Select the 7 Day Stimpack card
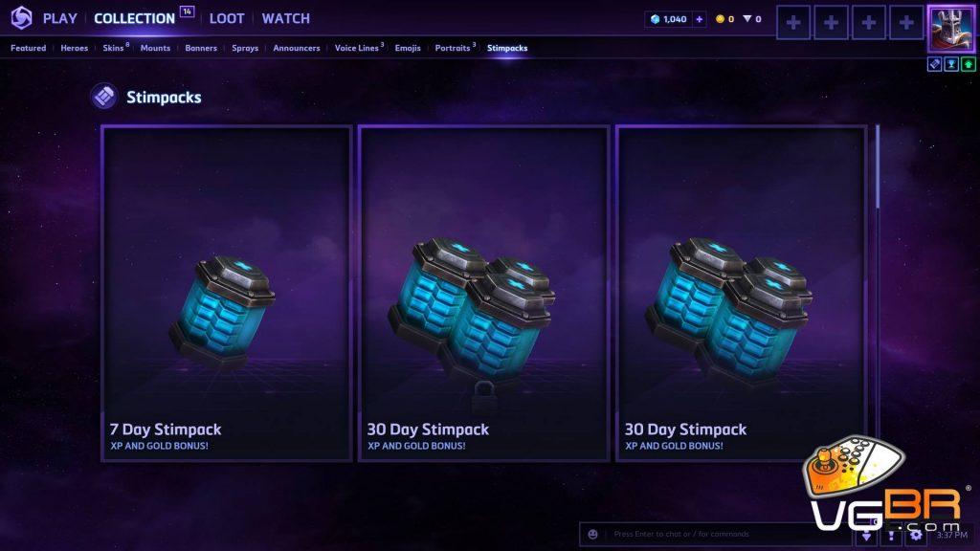This screenshot has width=980, height=551. (x=227, y=294)
